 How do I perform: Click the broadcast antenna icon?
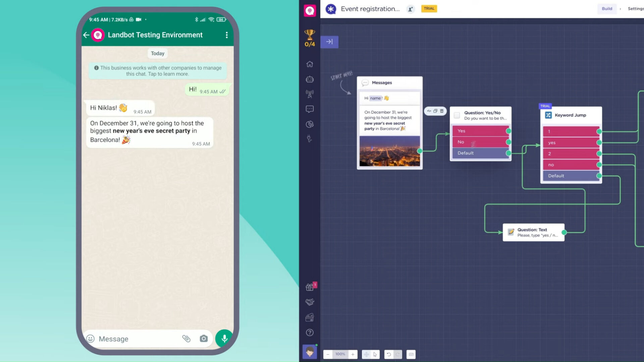[310, 94]
